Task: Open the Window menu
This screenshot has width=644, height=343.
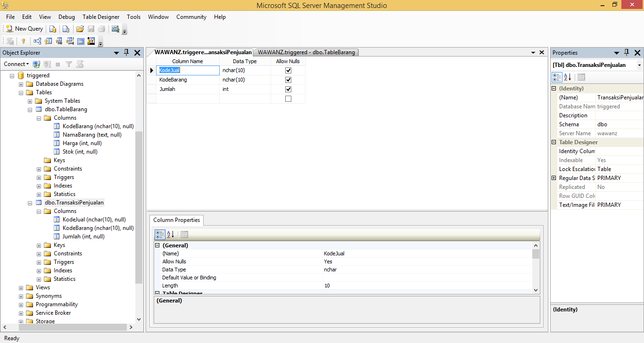Action: pos(158,17)
